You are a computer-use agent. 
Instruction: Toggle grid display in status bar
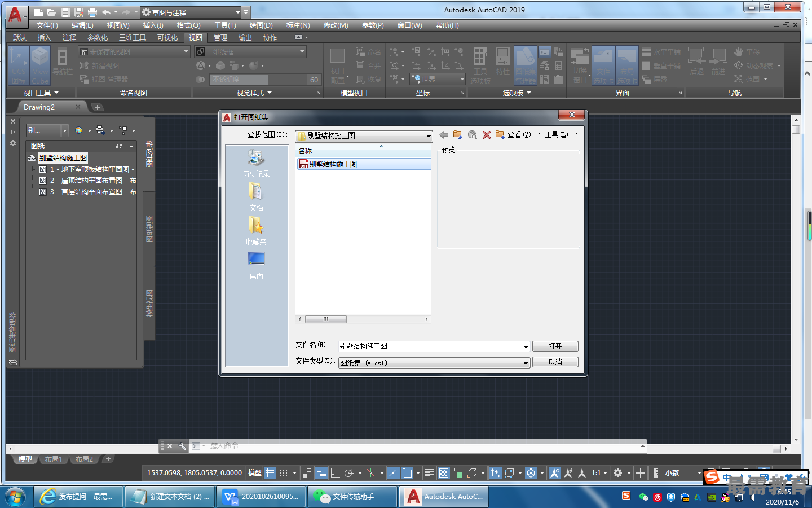(270, 473)
